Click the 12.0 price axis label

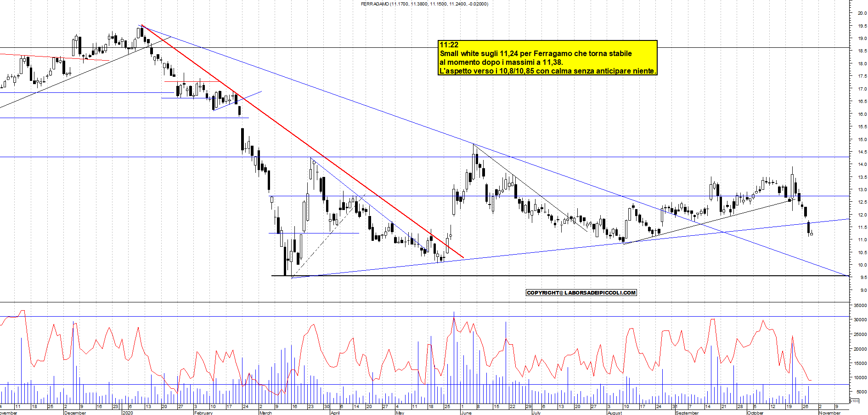862,215
